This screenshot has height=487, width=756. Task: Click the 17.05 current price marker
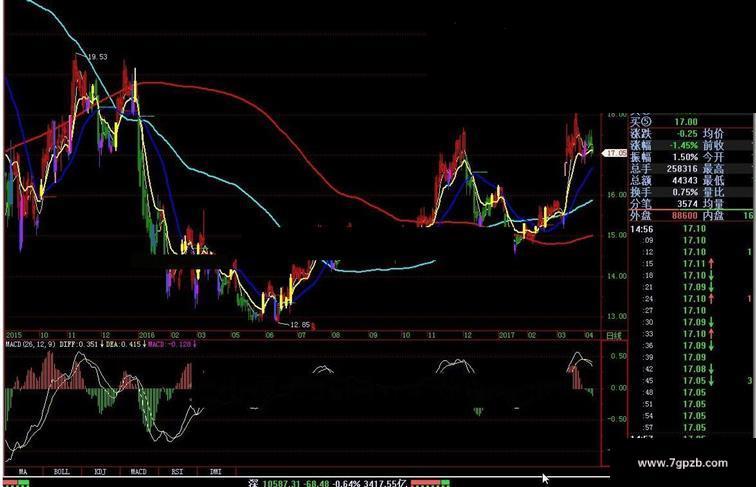click(x=615, y=153)
